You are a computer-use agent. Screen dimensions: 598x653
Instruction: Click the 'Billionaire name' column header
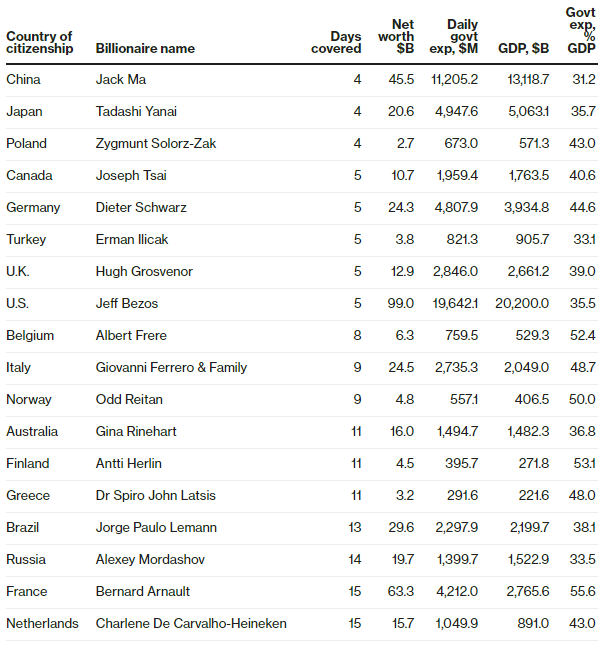pos(145,49)
